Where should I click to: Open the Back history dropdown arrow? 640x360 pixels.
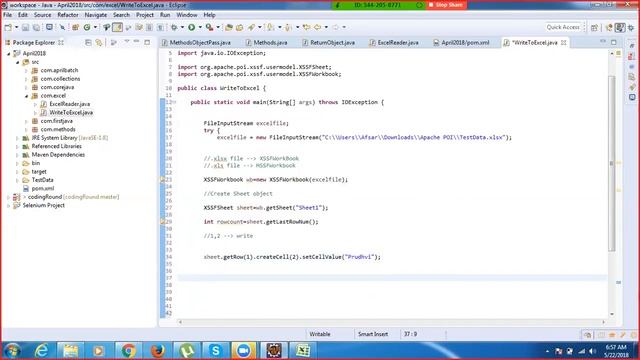pos(326,27)
